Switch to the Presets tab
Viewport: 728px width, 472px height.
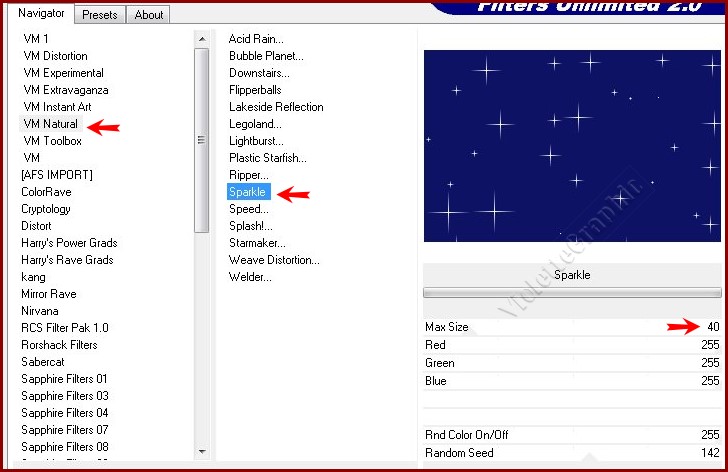(x=100, y=15)
